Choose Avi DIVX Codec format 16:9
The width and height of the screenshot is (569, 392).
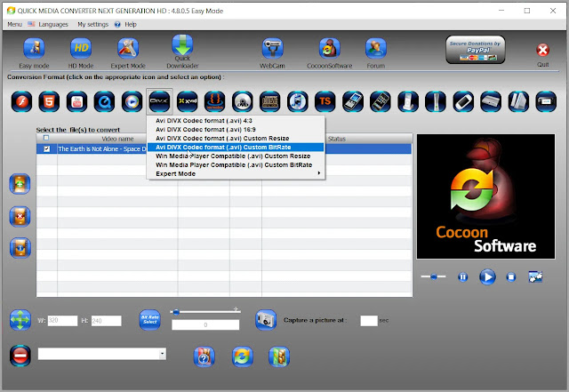tap(236, 129)
